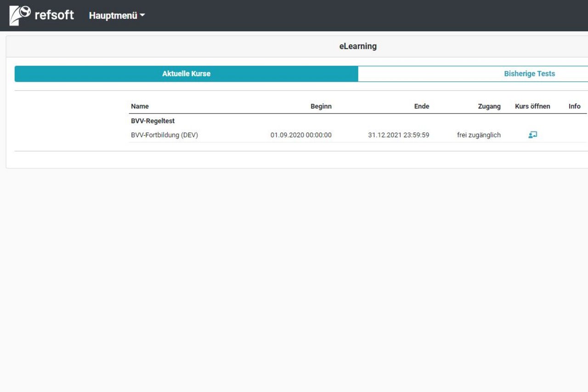Image resolution: width=588 pixels, height=392 pixels.
Task: Click the Zugang column header
Action: (x=489, y=106)
